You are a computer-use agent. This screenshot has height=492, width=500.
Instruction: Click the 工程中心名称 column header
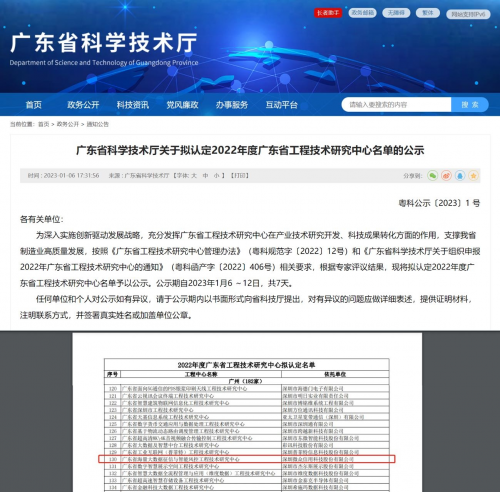coord(201,374)
